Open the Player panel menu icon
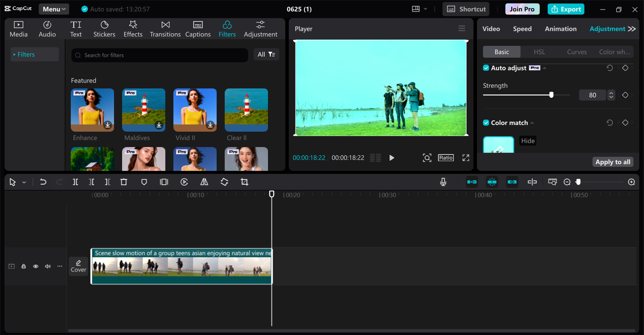 click(x=462, y=29)
